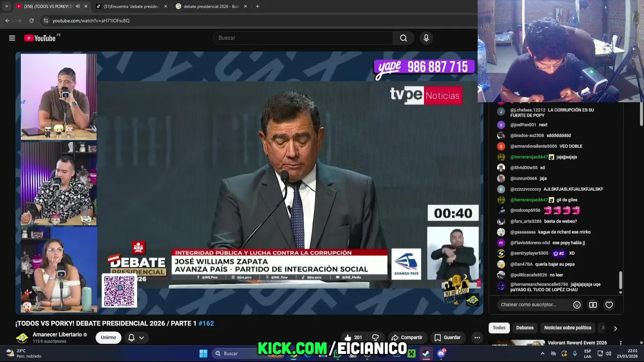The image size is (644, 362).
Task: Show more filter chips with right arrow
Action: (x=615, y=328)
